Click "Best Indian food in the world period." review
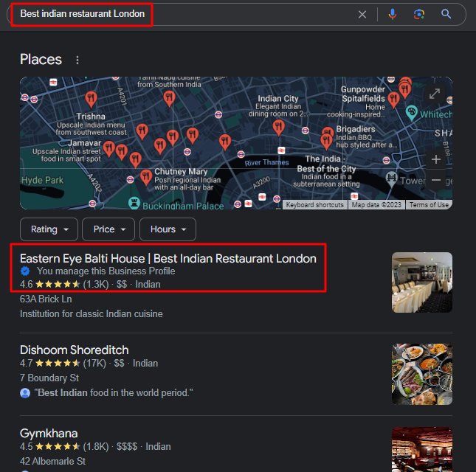 click(114, 393)
